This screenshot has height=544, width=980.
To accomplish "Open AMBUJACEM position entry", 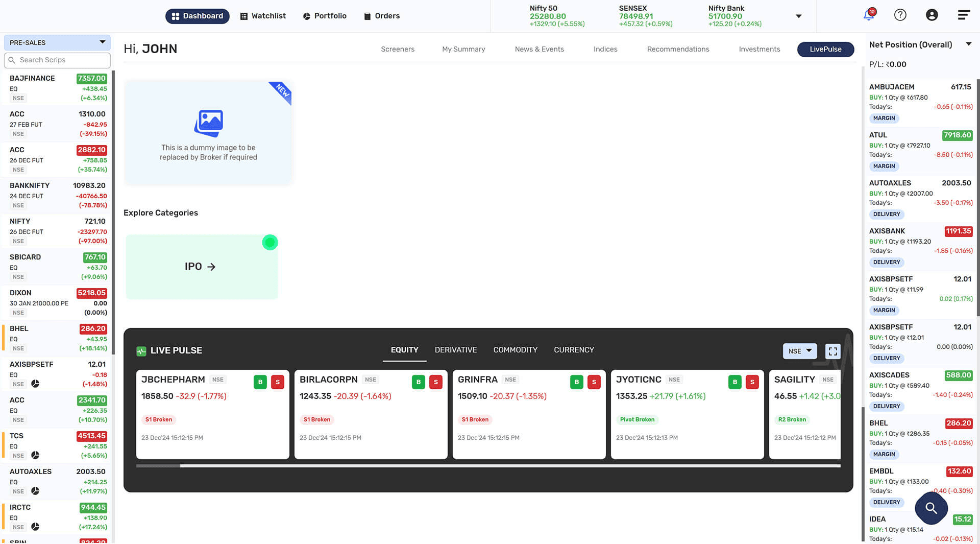I will [x=920, y=102].
